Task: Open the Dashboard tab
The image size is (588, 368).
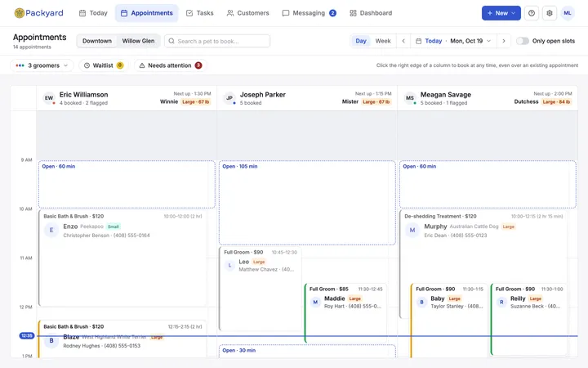Action: (371, 13)
